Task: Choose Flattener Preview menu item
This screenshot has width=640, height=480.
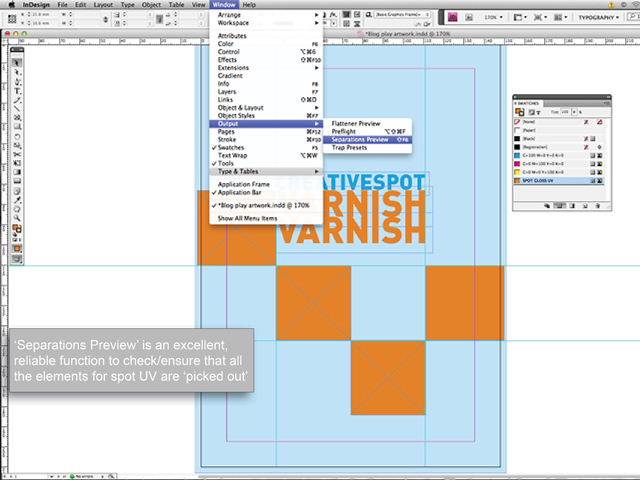Action: 367,123
